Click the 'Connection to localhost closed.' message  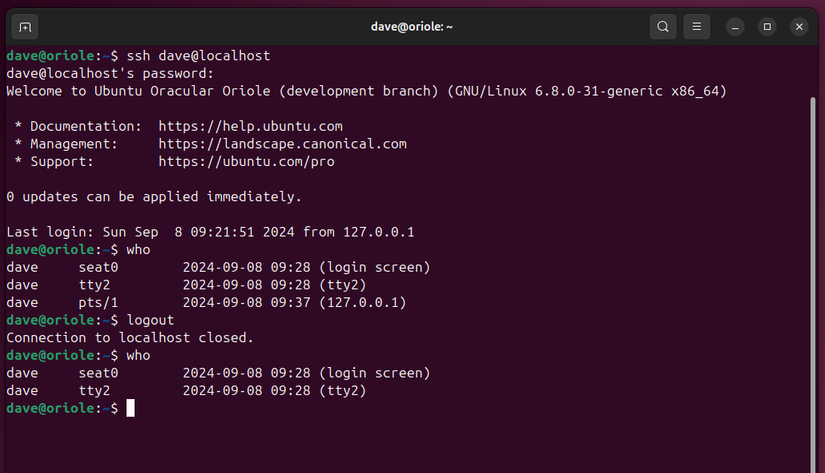pyautogui.click(x=130, y=338)
